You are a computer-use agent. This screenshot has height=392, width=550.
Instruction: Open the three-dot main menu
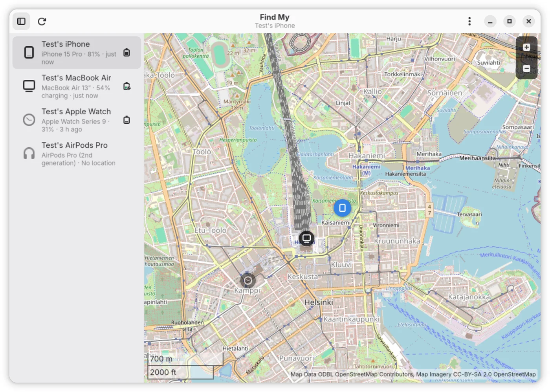(469, 21)
